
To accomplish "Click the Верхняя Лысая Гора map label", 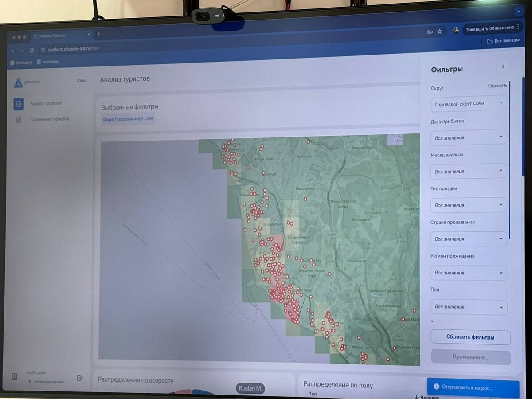I will pyautogui.click(x=313, y=273).
